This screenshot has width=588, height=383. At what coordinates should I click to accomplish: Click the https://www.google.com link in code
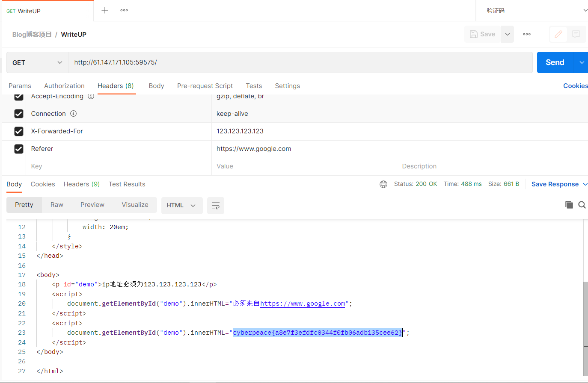point(303,303)
